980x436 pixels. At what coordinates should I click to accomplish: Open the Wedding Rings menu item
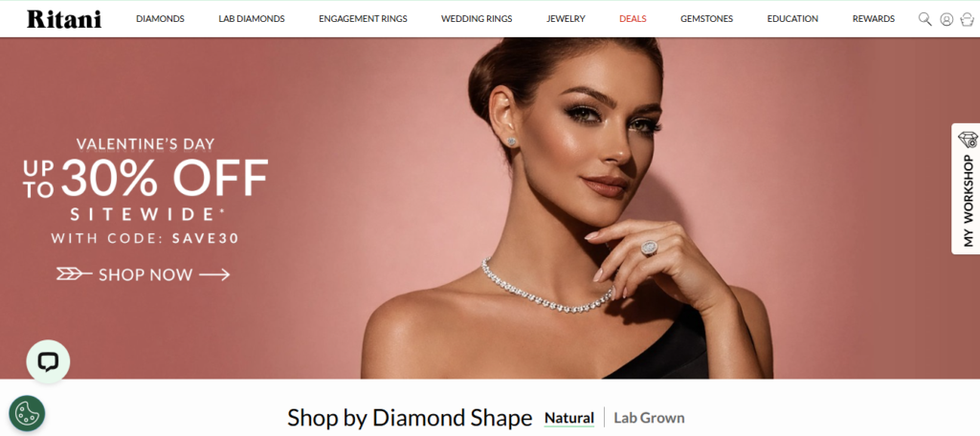pyautogui.click(x=477, y=19)
